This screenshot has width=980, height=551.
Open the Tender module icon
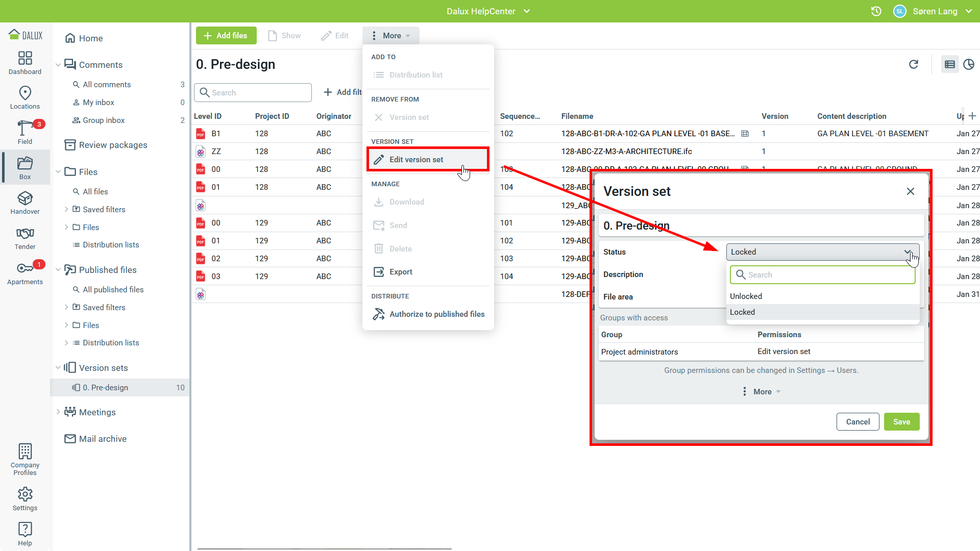(25, 238)
